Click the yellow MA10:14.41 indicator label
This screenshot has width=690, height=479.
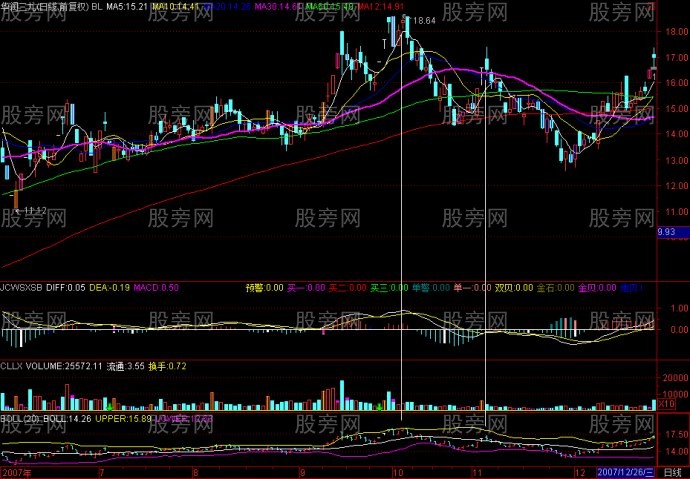point(175,7)
